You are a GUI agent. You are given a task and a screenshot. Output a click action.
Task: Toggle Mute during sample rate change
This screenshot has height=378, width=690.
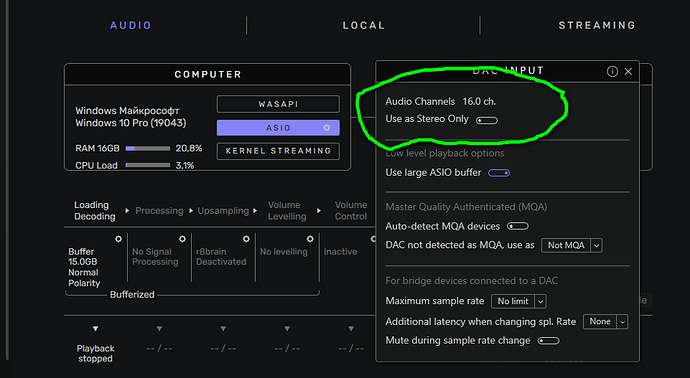coord(548,341)
